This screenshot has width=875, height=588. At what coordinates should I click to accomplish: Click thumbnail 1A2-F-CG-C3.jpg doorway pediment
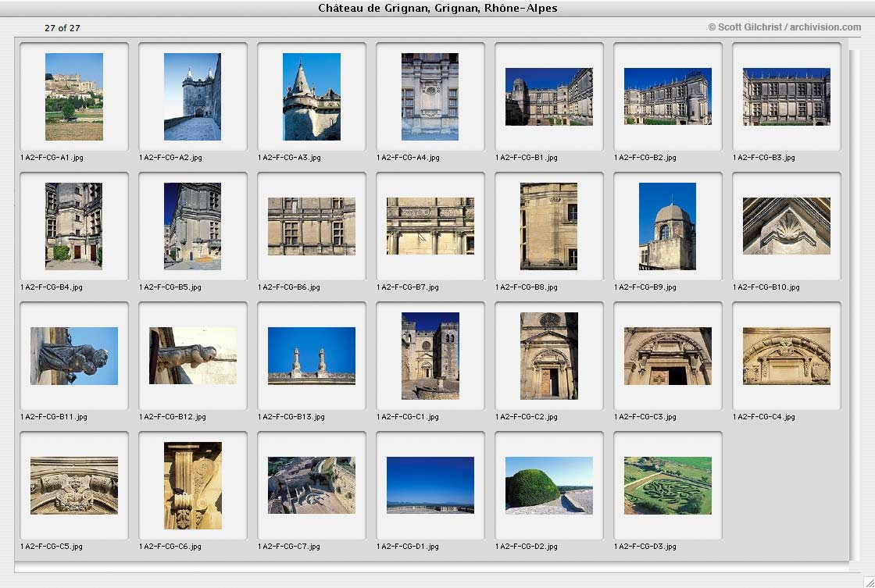coord(668,356)
